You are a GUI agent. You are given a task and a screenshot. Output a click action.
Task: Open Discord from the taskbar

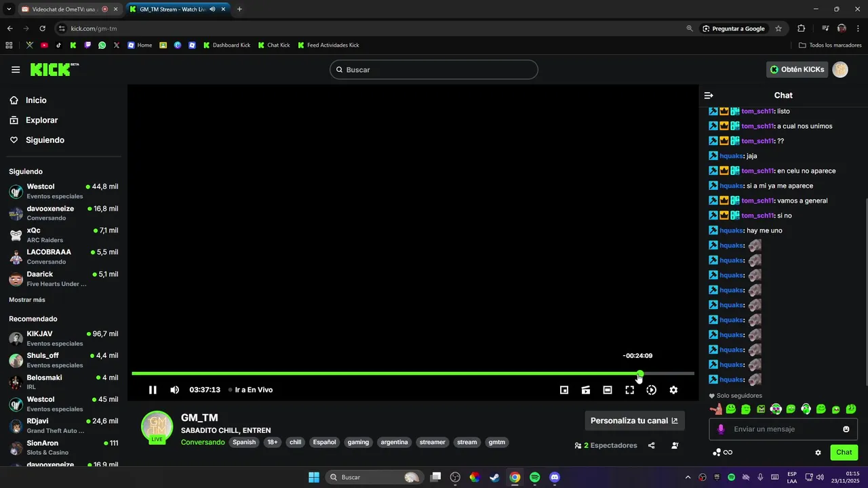pyautogui.click(x=555, y=477)
